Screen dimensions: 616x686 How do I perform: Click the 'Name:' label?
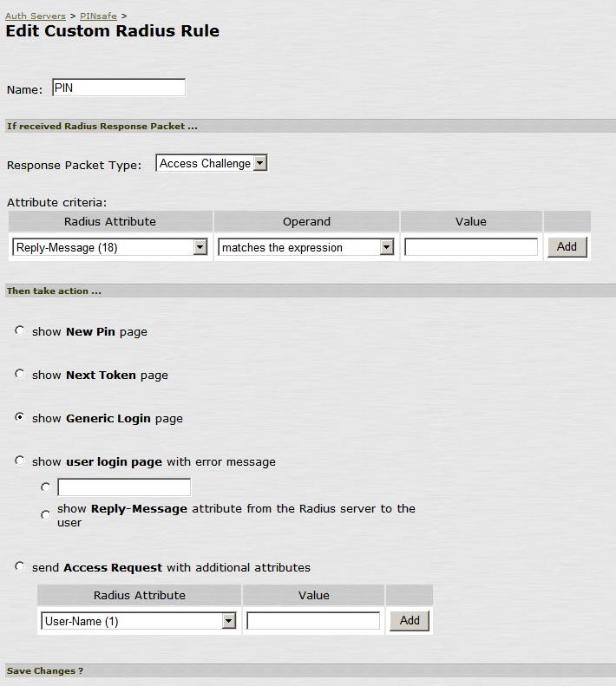(24, 89)
